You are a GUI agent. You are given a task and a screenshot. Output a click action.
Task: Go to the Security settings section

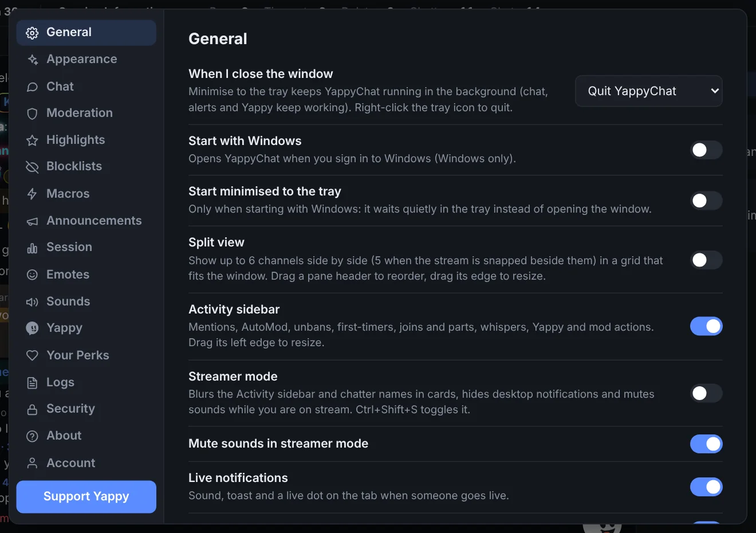tap(86, 409)
